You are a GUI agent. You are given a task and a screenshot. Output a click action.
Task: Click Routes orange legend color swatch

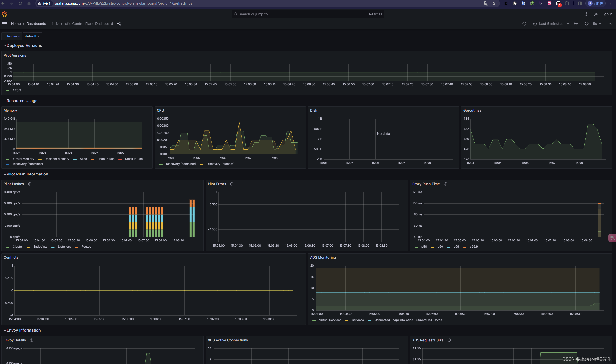point(76,247)
